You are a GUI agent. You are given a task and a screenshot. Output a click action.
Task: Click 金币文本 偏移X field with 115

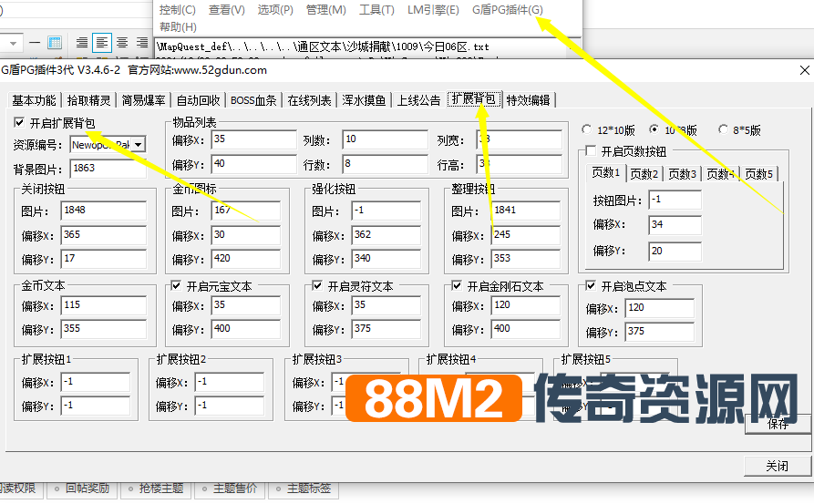(x=104, y=305)
